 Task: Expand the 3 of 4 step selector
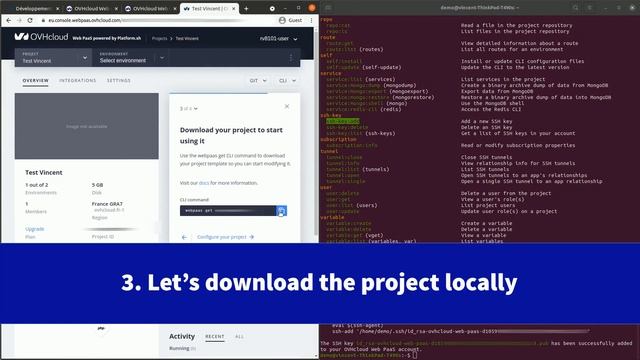[x=189, y=109]
